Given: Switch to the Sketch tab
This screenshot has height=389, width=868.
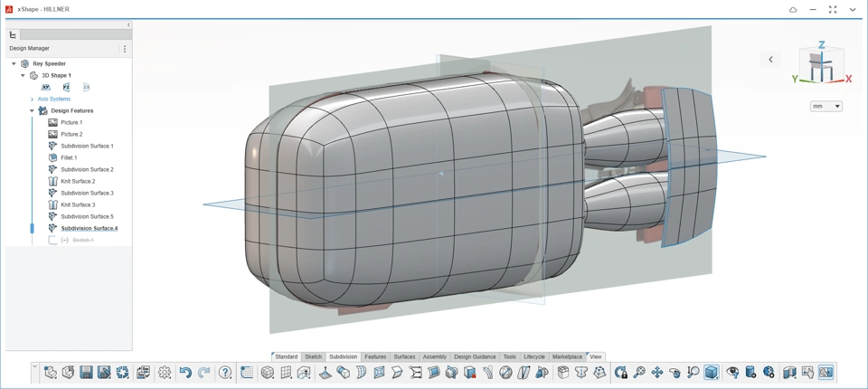Looking at the screenshot, I should (314, 356).
